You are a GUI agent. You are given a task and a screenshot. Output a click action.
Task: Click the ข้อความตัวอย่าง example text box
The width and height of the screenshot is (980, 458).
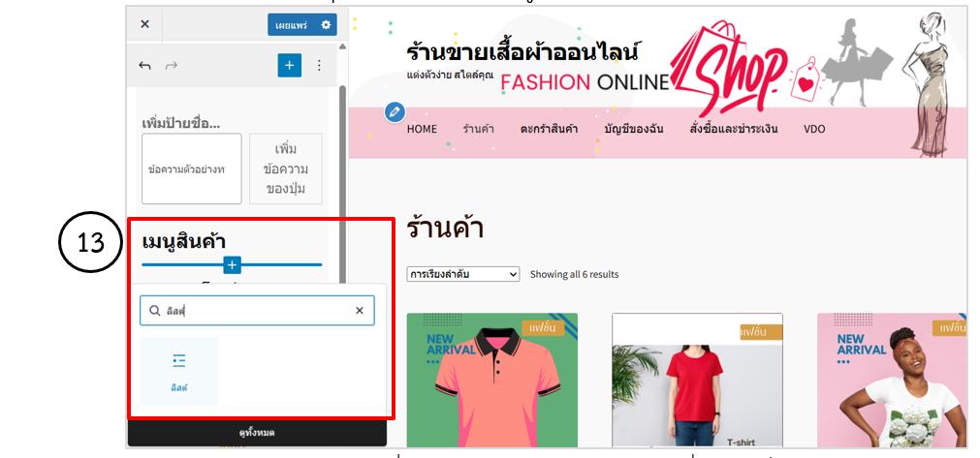[191, 168]
